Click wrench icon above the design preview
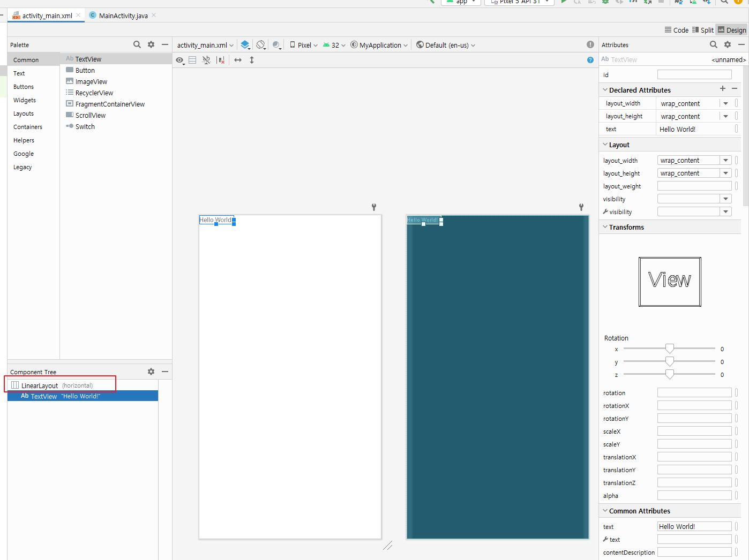The width and height of the screenshot is (749, 560). pyautogui.click(x=374, y=207)
